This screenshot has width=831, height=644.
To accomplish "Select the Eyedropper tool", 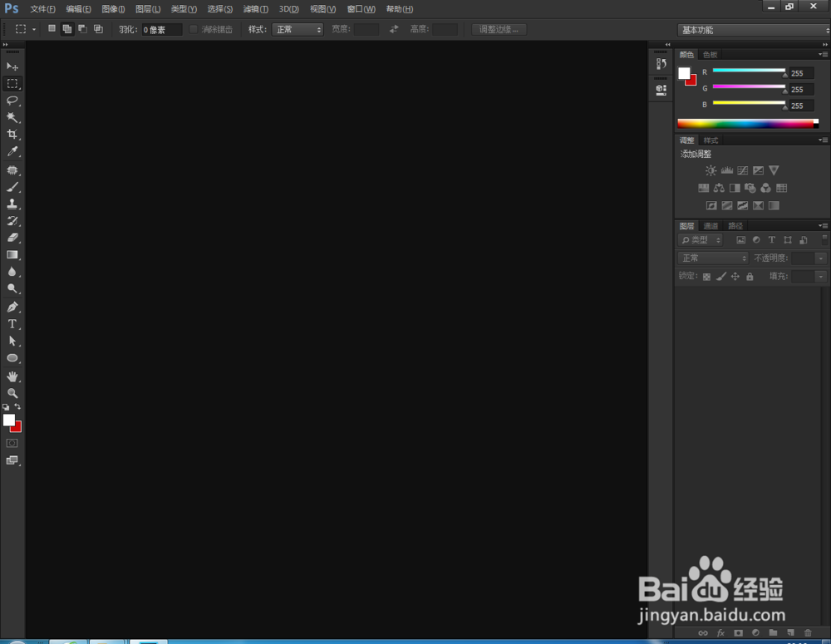I will click(x=12, y=151).
